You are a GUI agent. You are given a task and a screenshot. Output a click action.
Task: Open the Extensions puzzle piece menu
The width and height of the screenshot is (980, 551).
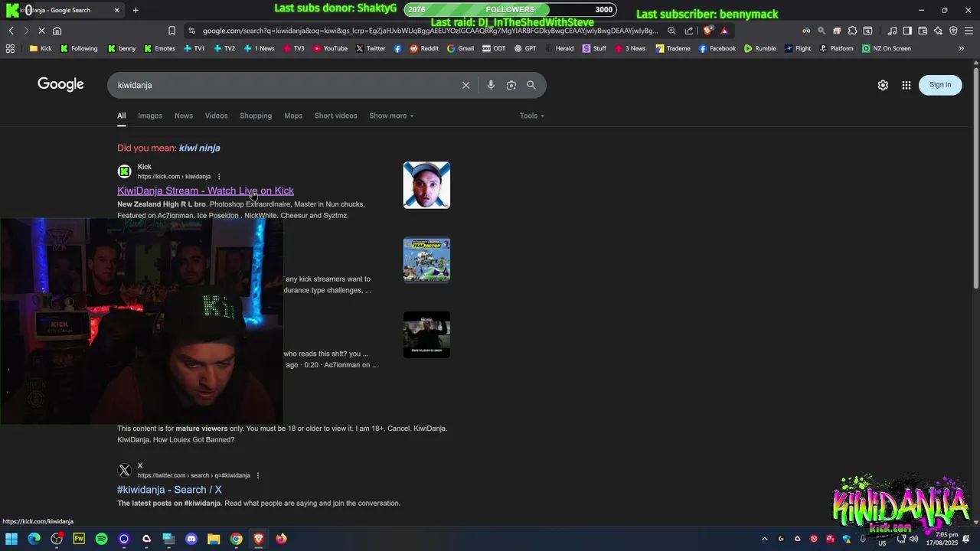[x=852, y=31]
